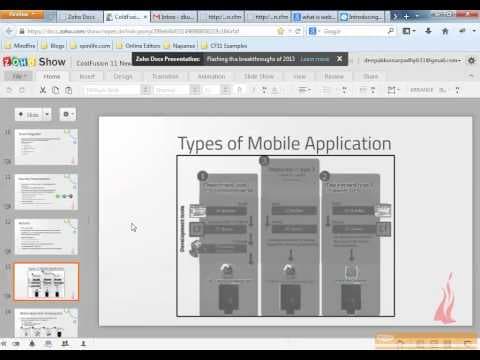Select slide thumbnail 11
480x360 pixels.
[46, 192]
